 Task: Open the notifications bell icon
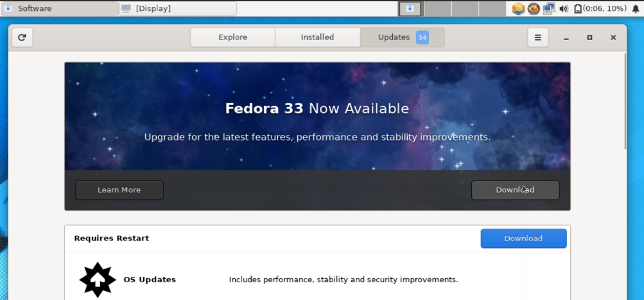pos(636,8)
